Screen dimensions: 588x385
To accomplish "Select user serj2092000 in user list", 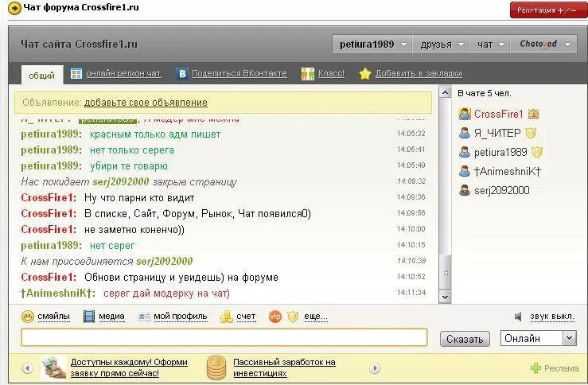I will tap(502, 190).
